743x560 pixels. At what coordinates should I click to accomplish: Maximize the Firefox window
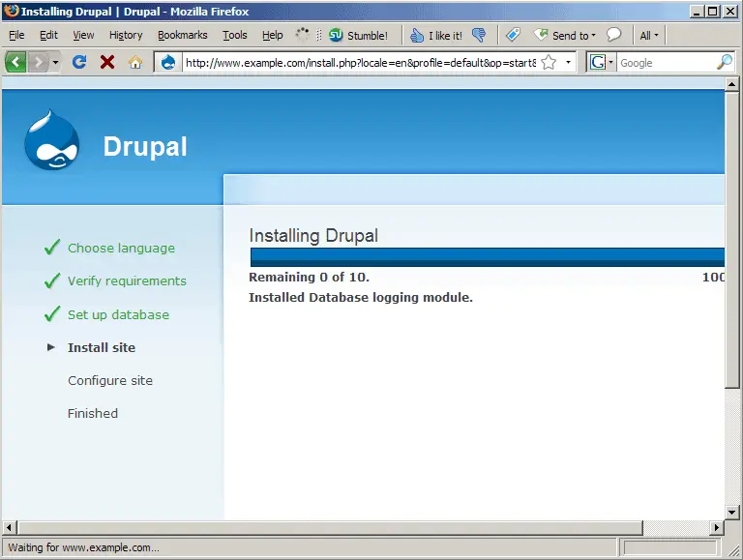[712, 12]
